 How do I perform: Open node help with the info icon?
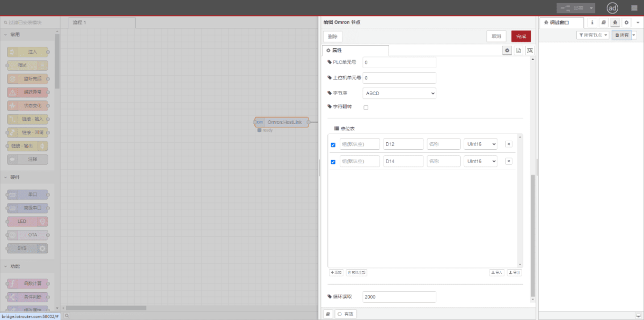coord(592,22)
